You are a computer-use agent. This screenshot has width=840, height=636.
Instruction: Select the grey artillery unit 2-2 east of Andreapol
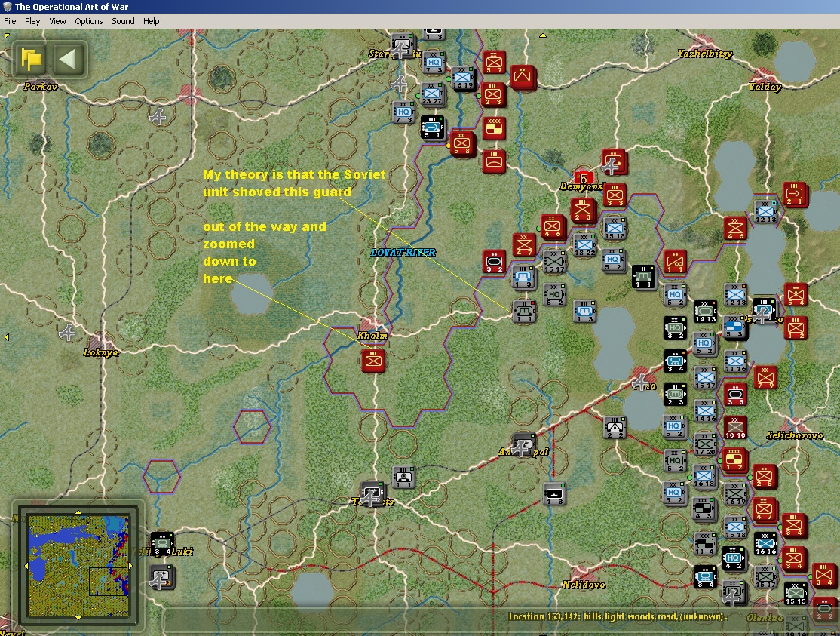pyautogui.click(x=615, y=427)
